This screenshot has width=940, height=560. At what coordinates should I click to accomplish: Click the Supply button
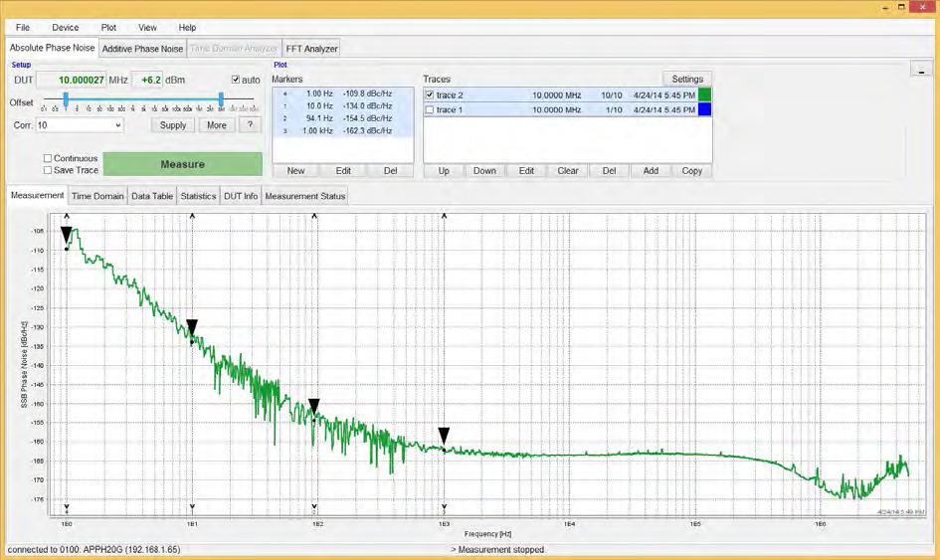173,125
